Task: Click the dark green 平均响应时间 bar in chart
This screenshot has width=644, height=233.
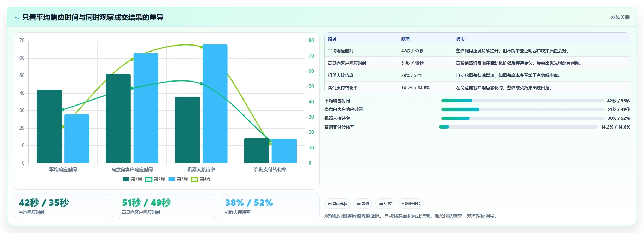Action: pos(49,126)
